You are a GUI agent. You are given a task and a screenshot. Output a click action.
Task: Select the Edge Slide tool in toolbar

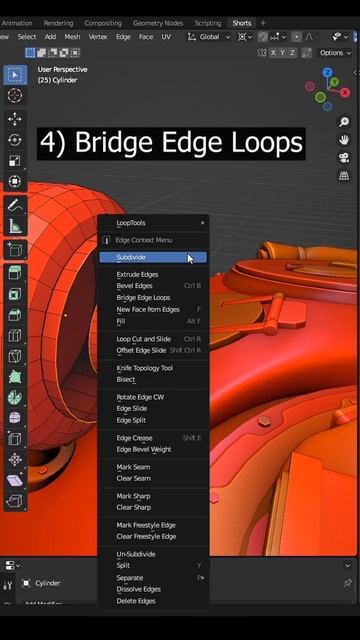click(15, 439)
